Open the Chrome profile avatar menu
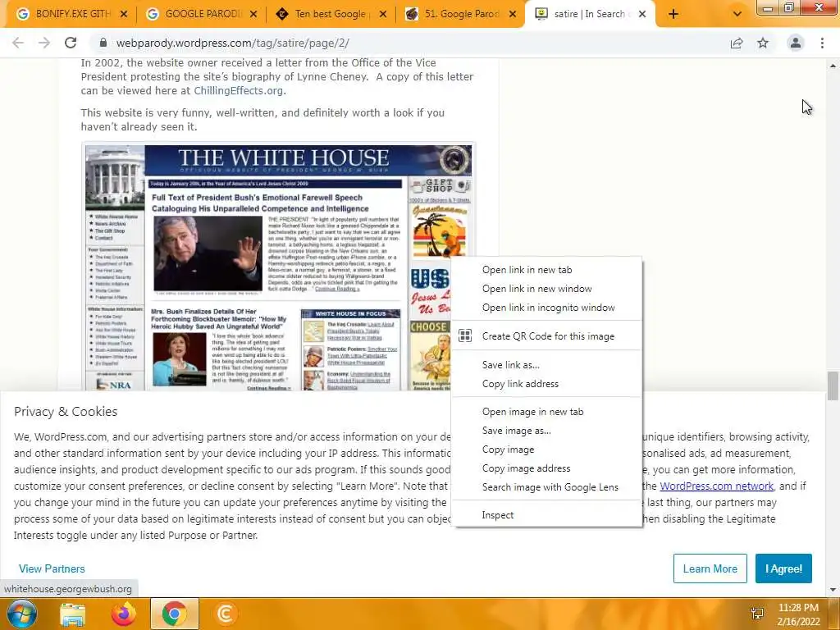840x630 pixels. click(x=796, y=43)
